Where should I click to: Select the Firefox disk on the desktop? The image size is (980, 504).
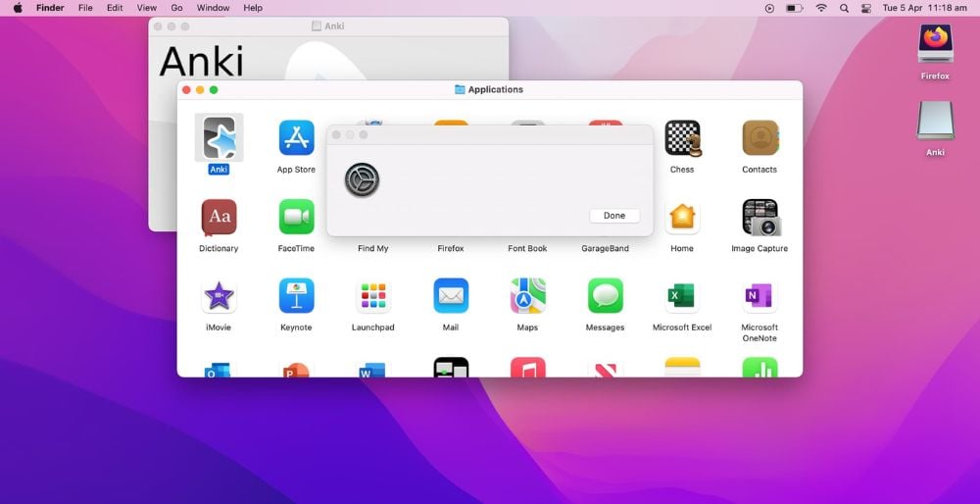point(935,42)
